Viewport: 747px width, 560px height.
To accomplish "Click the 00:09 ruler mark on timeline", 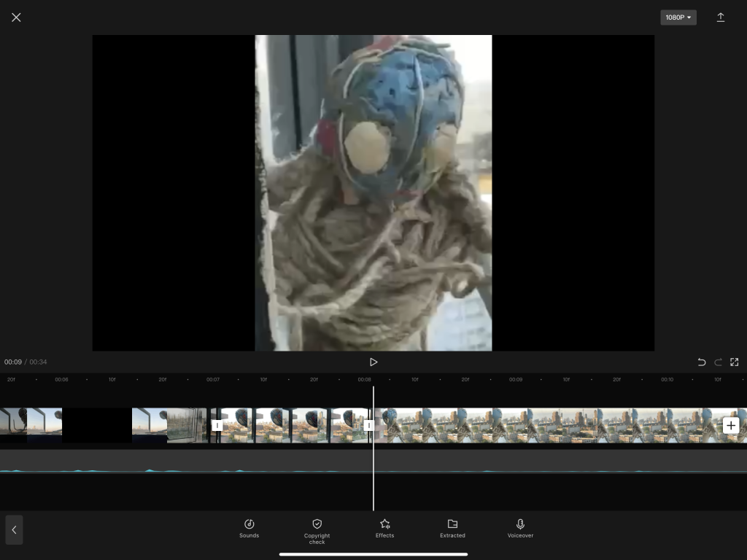I will click(516, 379).
